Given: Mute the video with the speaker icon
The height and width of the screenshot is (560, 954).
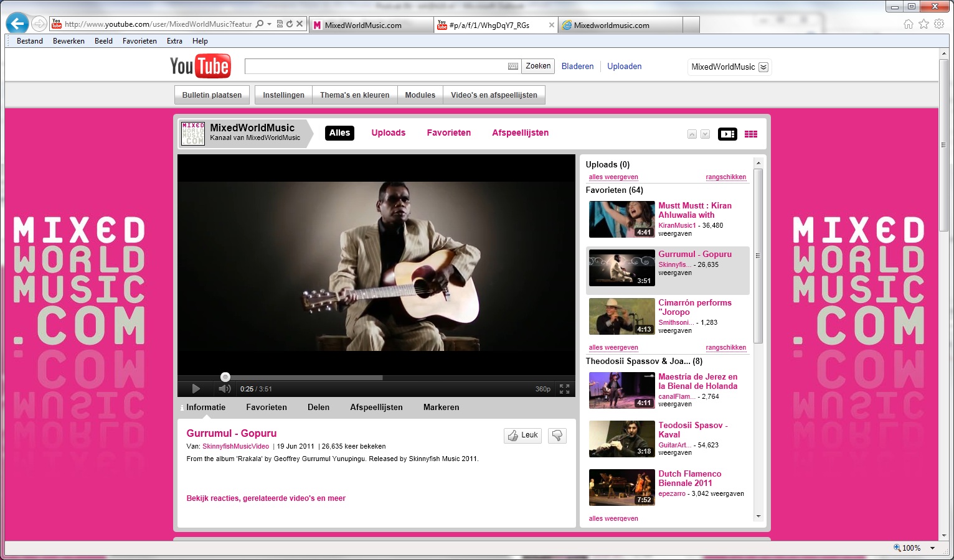Looking at the screenshot, I should [225, 389].
